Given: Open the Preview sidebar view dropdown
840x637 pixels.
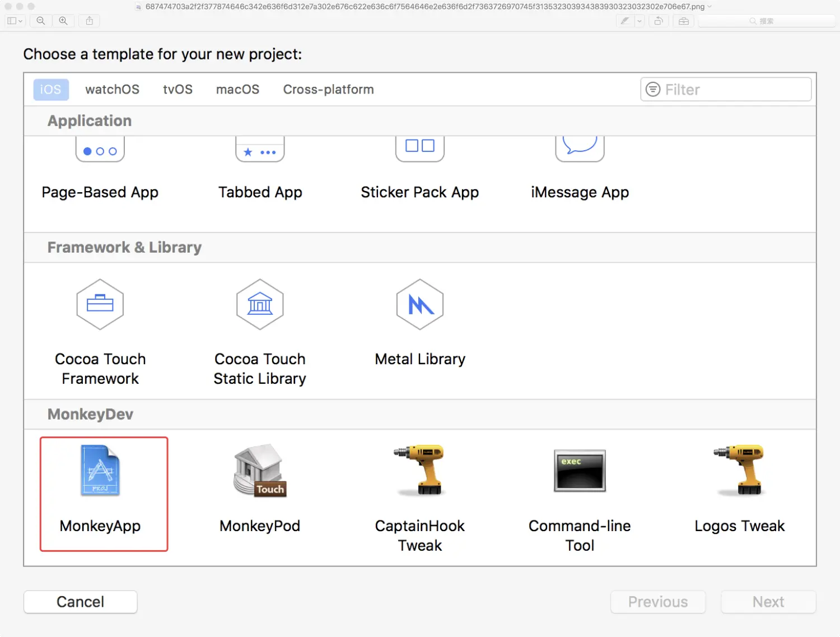Looking at the screenshot, I should click(x=15, y=21).
